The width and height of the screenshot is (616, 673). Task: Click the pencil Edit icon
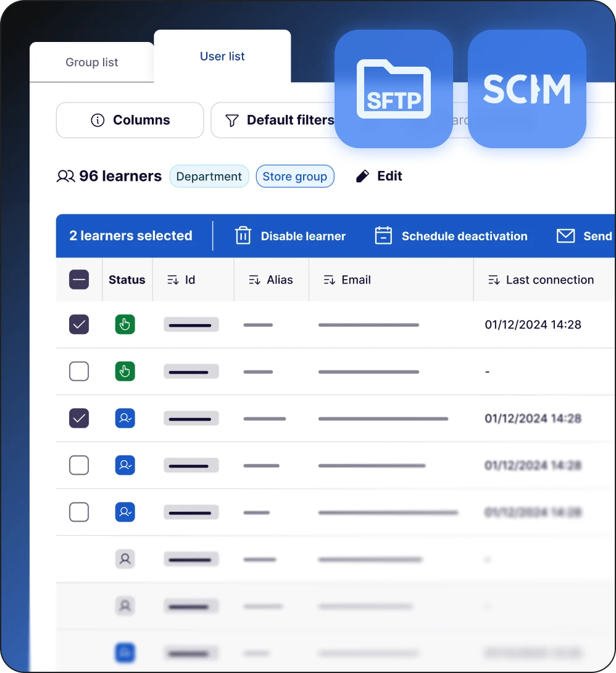pyautogui.click(x=362, y=176)
